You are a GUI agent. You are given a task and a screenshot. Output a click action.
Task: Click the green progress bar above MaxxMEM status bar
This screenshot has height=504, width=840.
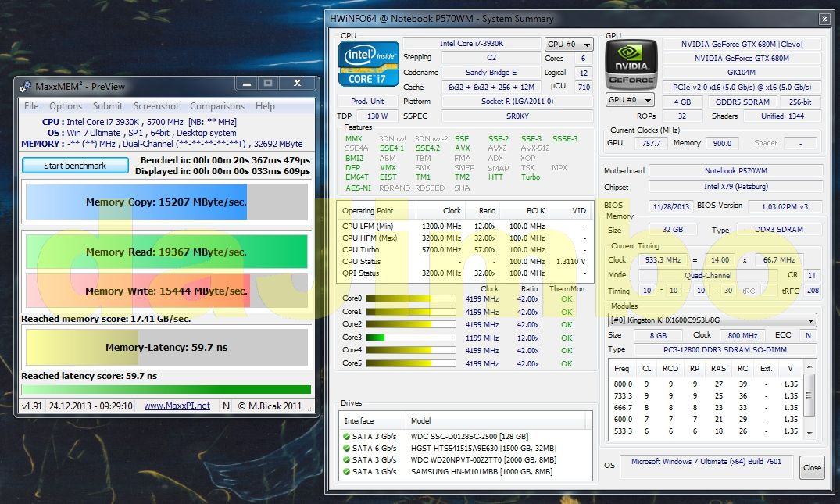click(x=166, y=389)
